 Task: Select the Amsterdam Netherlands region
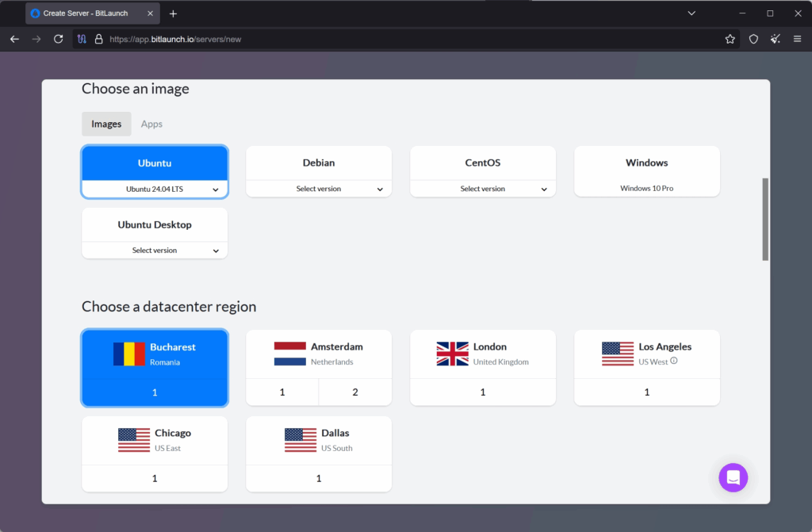[x=319, y=354]
